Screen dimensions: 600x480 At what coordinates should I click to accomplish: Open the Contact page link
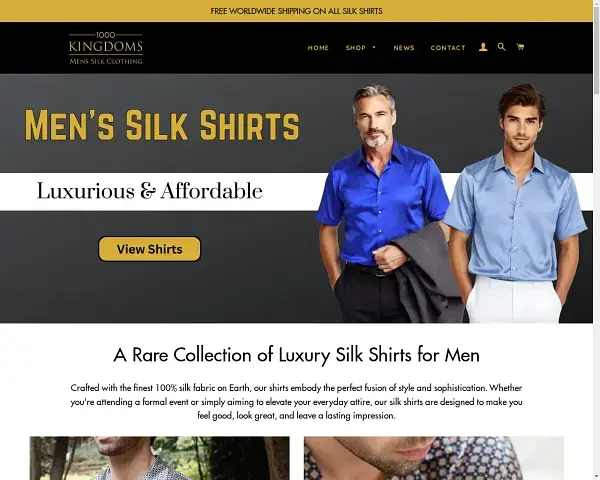(448, 48)
